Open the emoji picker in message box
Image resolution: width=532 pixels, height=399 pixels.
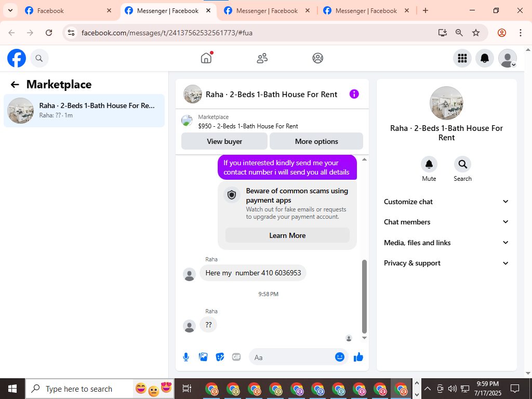340,357
